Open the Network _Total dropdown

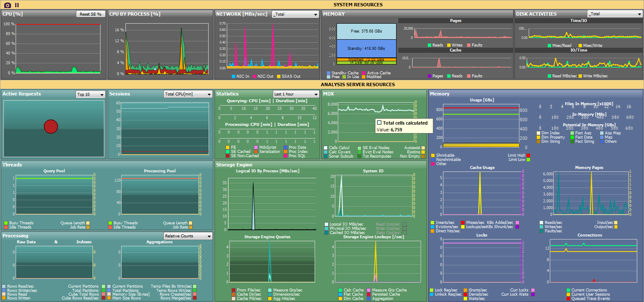295,14
